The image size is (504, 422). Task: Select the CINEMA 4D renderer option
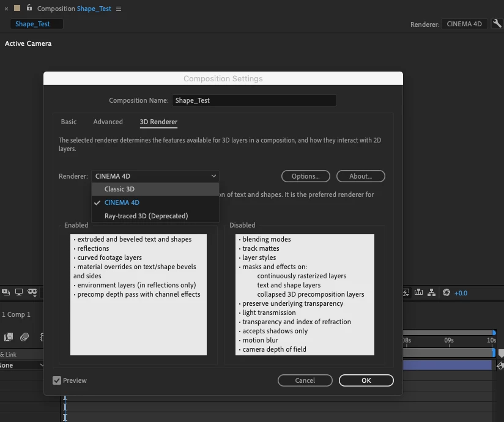[155, 202]
